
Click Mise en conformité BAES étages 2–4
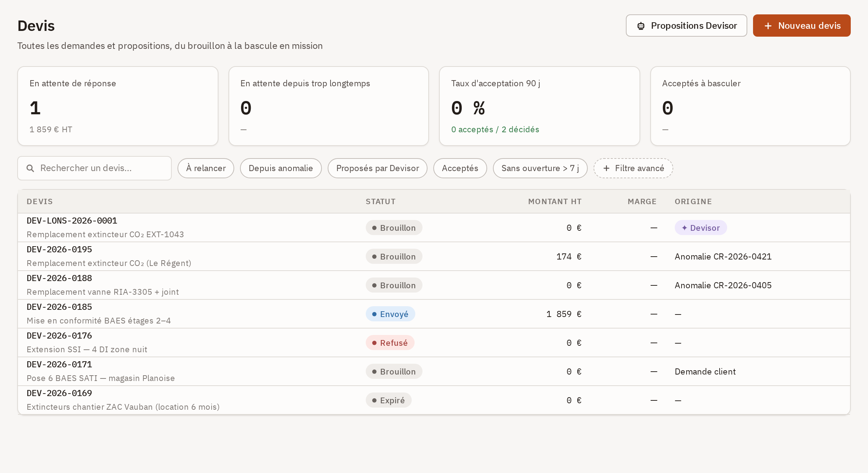pos(99,321)
